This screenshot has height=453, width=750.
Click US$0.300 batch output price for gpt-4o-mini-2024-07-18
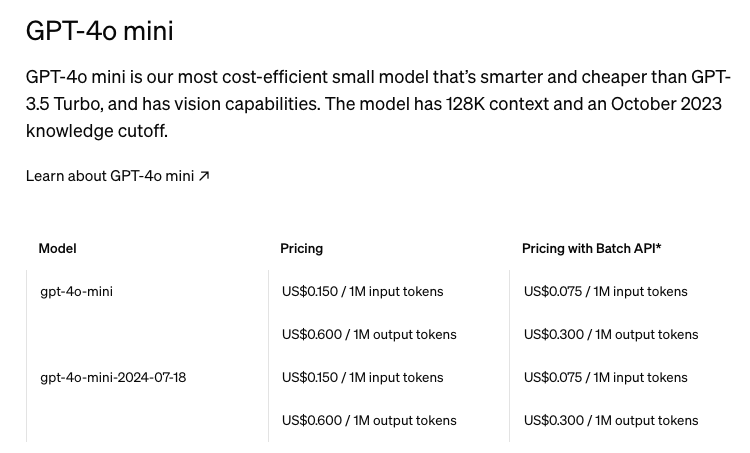point(611,420)
